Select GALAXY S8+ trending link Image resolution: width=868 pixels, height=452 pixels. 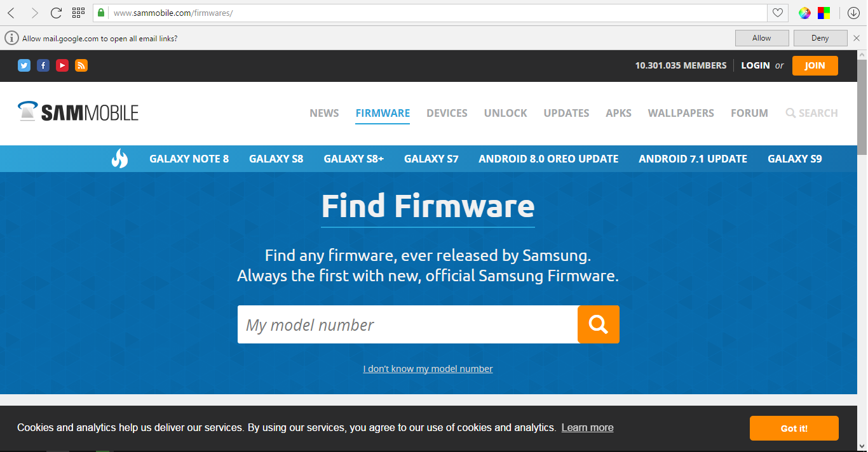(x=353, y=159)
